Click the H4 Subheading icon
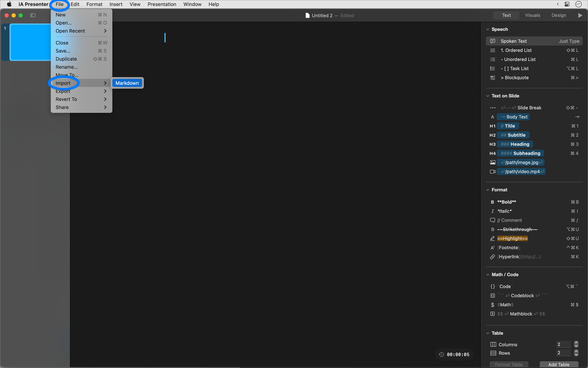The width and height of the screenshot is (588, 368). coord(492,153)
